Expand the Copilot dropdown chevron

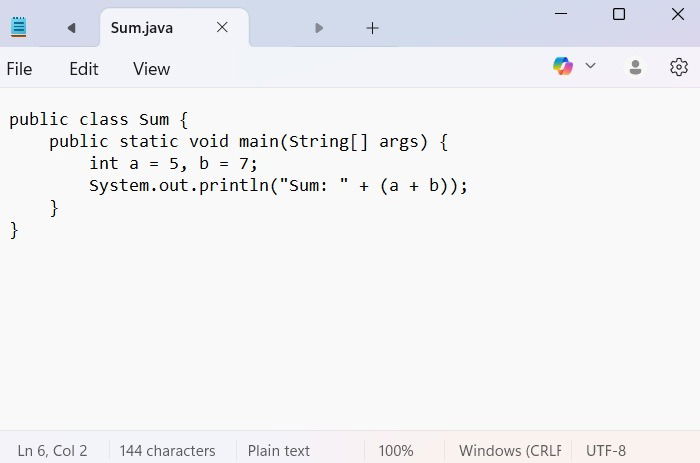pos(590,66)
